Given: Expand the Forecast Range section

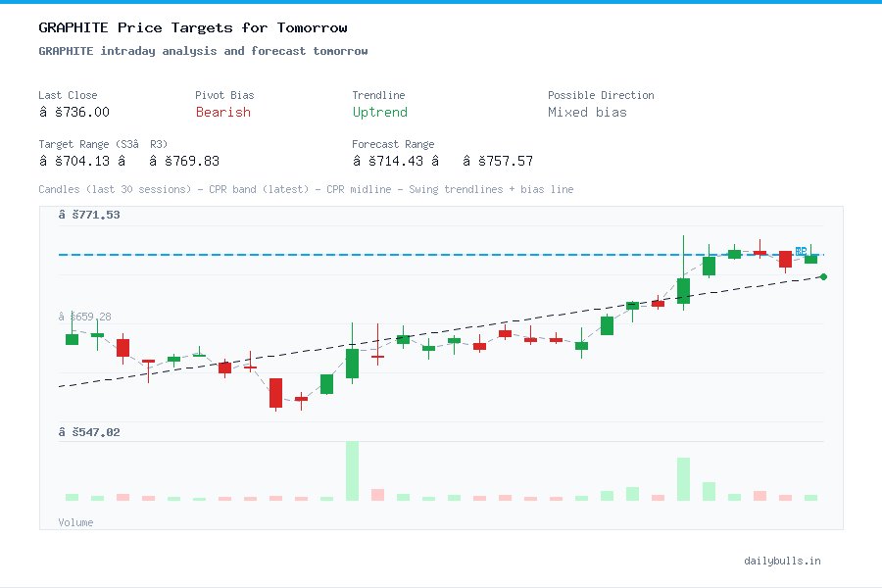Looking at the screenshot, I should tap(393, 144).
